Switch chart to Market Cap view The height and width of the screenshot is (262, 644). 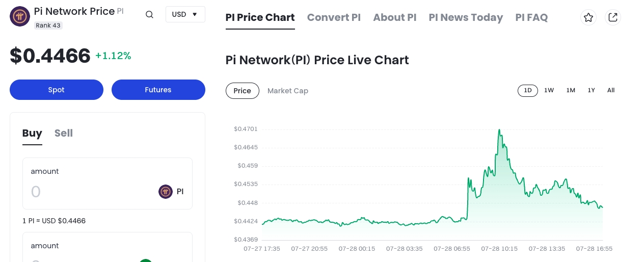pyautogui.click(x=288, y=91)
